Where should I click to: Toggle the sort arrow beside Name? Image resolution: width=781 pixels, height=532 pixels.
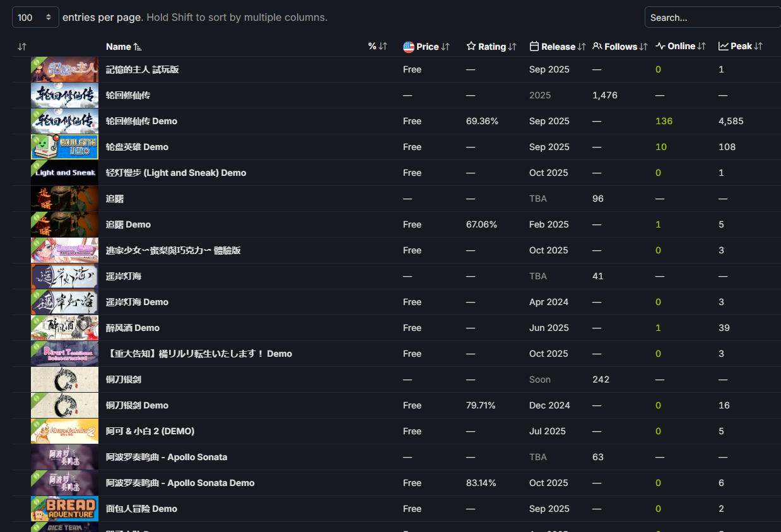coord(138,47)
